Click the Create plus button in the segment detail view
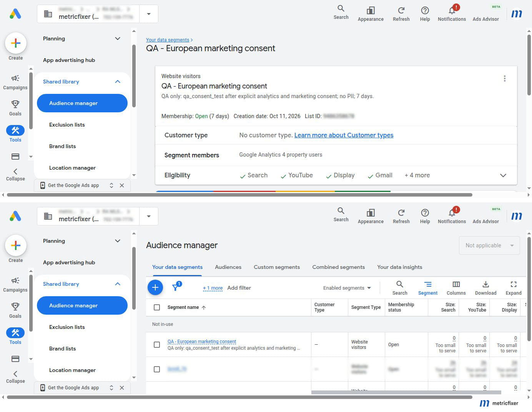 pos(16,43)
